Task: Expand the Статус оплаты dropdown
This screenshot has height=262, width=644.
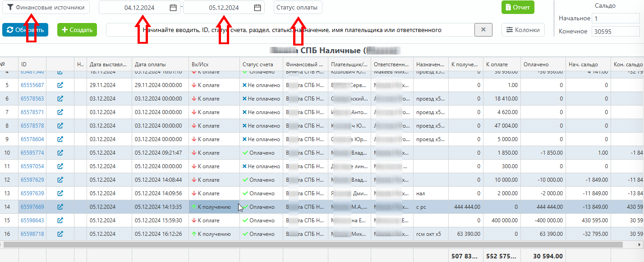Action: click(298, 8)
